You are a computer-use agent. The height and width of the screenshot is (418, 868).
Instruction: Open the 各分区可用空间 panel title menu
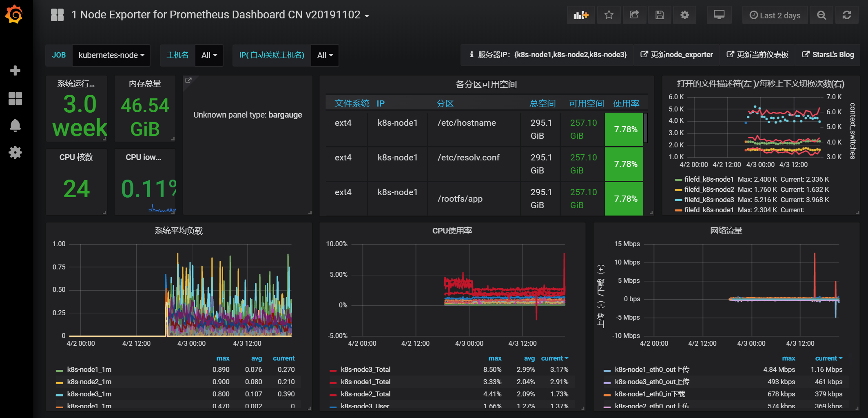pos(486,84)
